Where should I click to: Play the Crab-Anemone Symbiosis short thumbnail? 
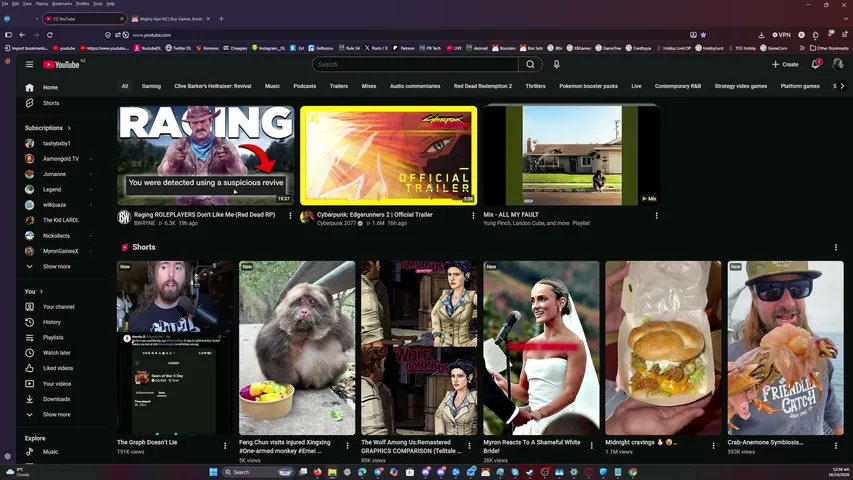point(786,348)
